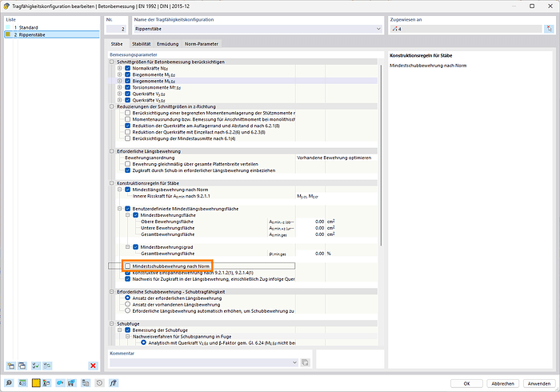Switch to the Stabilität tab
Screen dimensions: 560x392
[141, 43]
